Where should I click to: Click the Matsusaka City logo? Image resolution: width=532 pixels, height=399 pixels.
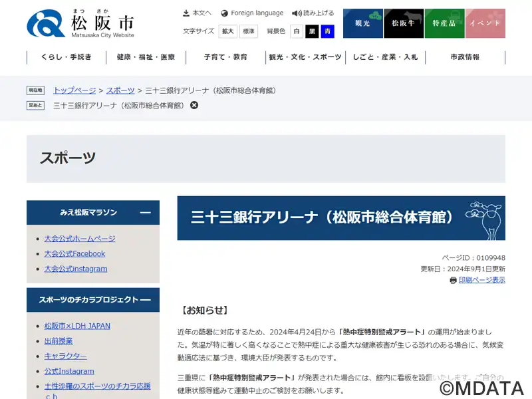pos(80,23)
